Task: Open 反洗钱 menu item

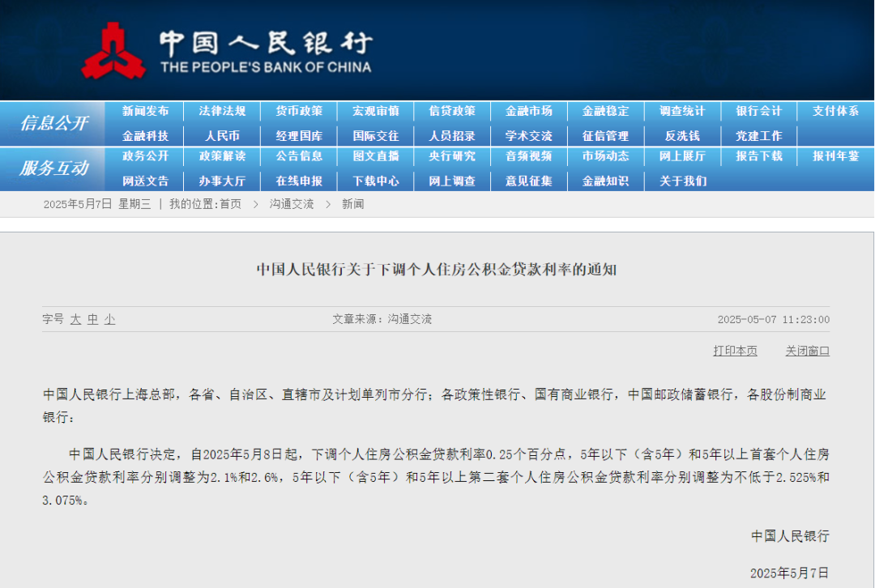Action: [682, 136]
